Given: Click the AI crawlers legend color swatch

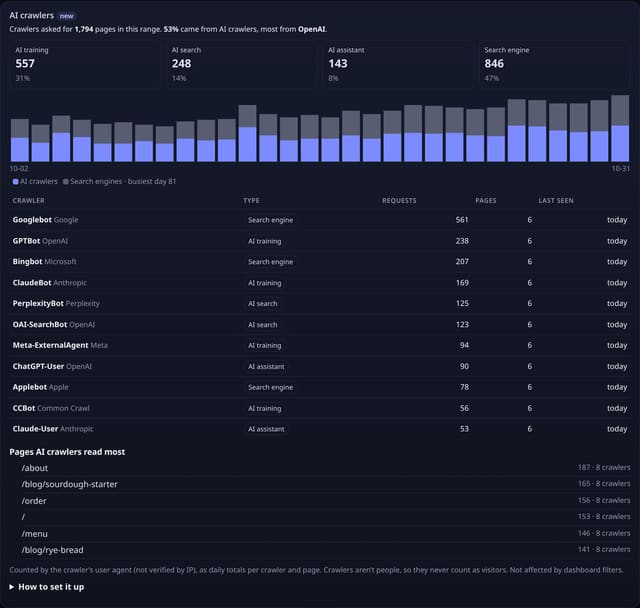Looking at the screenshot, I should click(16, 182).
